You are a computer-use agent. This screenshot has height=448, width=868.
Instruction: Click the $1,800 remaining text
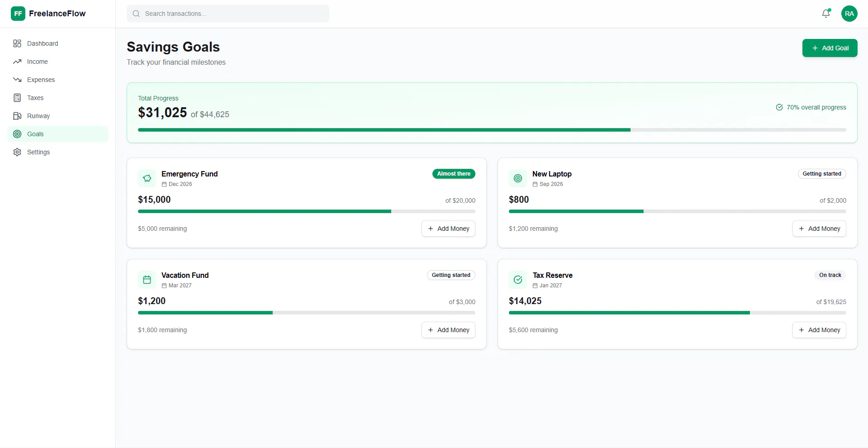click(x=162, y=330)
